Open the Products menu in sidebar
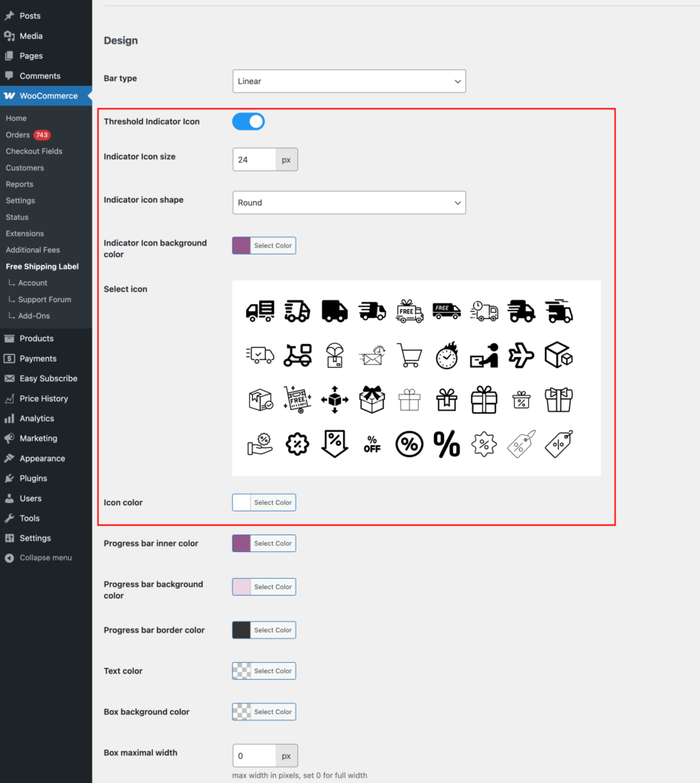This screenshot has height=783, width=700. coord(36,339)
